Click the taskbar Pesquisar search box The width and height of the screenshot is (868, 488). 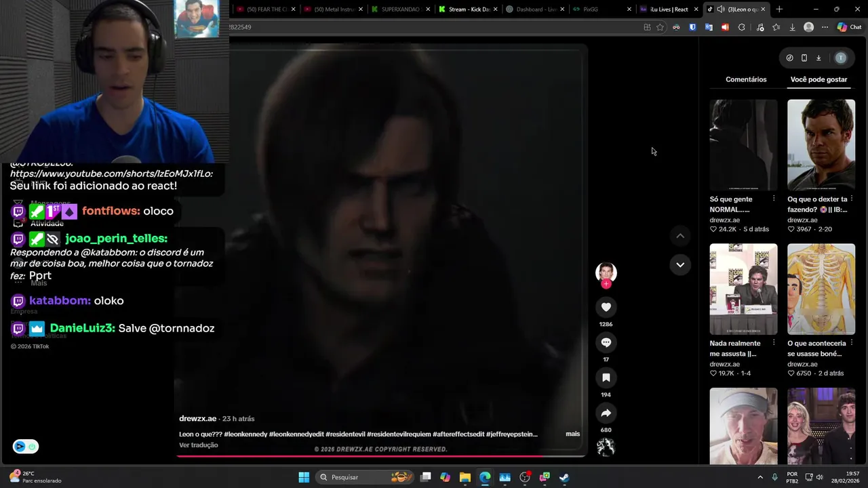click(365, 477)
